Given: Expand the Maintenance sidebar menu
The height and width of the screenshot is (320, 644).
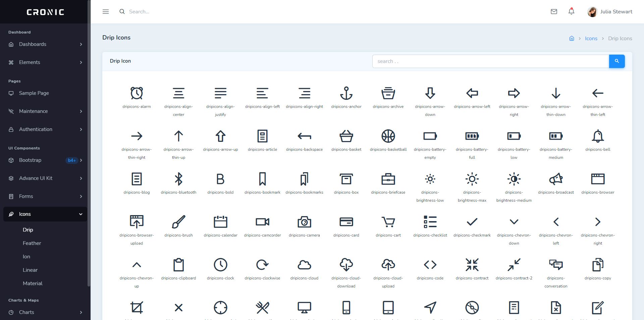Looking at the screenshot, I should [x=45, y=111].
